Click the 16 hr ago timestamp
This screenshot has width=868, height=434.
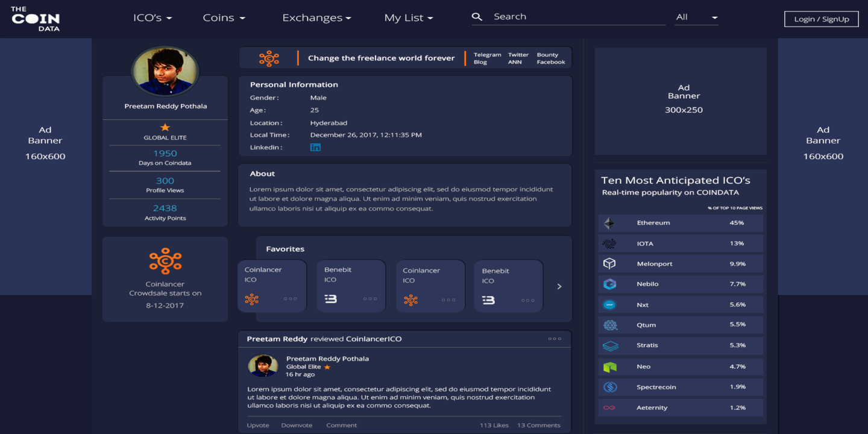(x=300, y=374)
